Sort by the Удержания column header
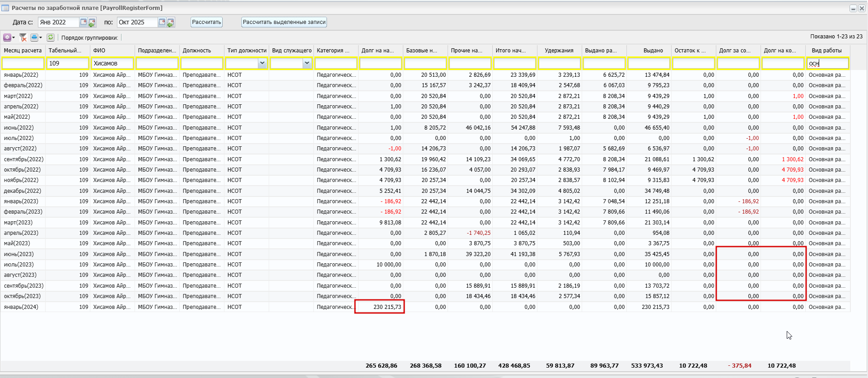Screen dimensions: 868x378 click(559, 51)
